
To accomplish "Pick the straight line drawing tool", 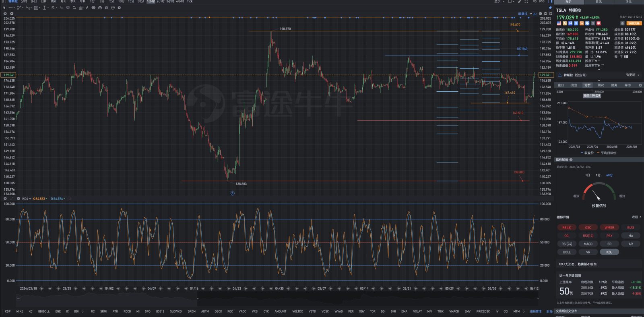I will tap(11, 8).
